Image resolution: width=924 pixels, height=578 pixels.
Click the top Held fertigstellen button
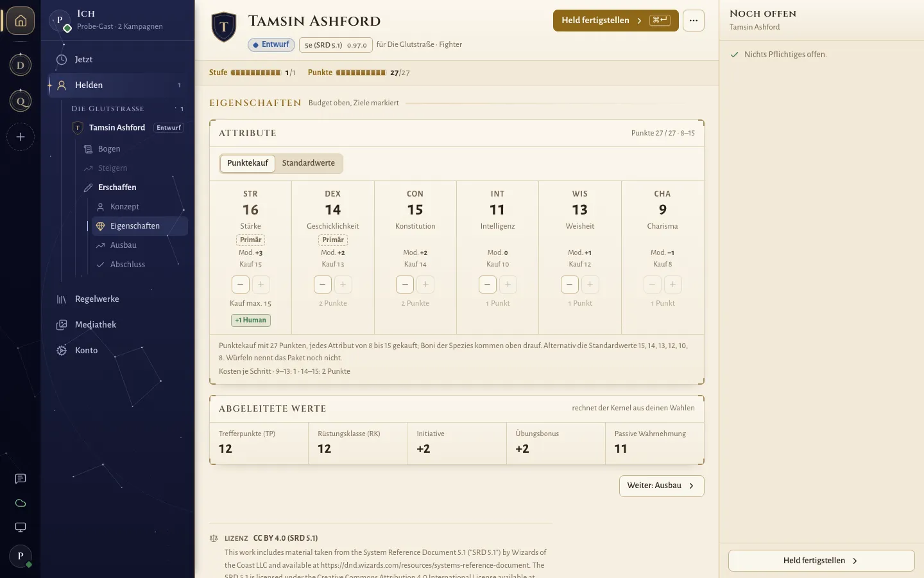coord(616,21)
